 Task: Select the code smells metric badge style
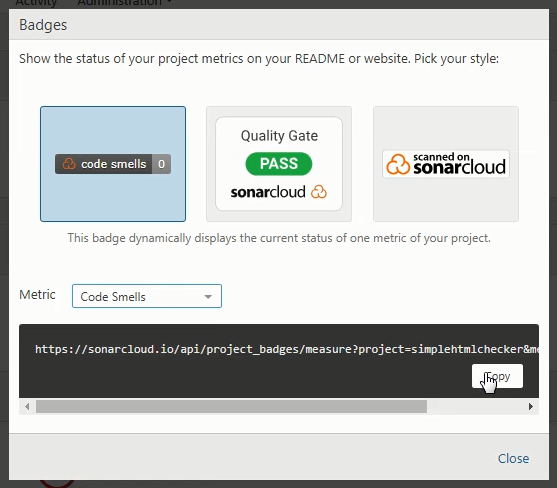click(x=113, y=164)
